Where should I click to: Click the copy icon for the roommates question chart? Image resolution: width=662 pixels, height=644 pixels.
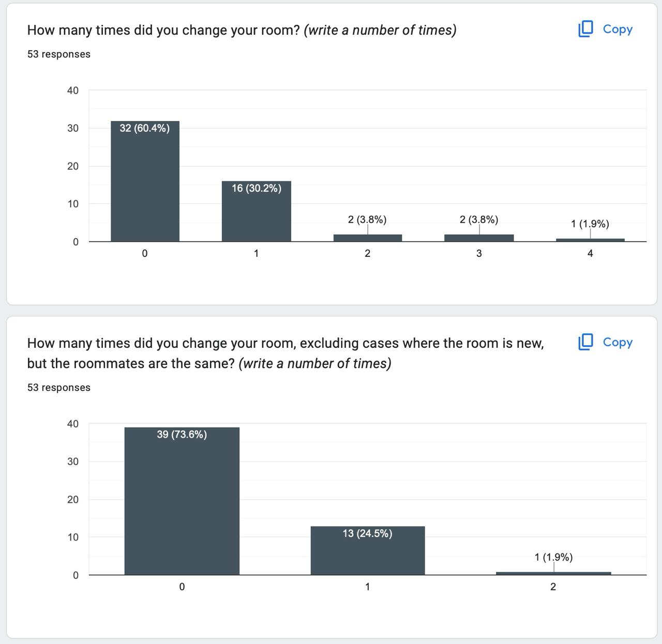tap(585, 342)
